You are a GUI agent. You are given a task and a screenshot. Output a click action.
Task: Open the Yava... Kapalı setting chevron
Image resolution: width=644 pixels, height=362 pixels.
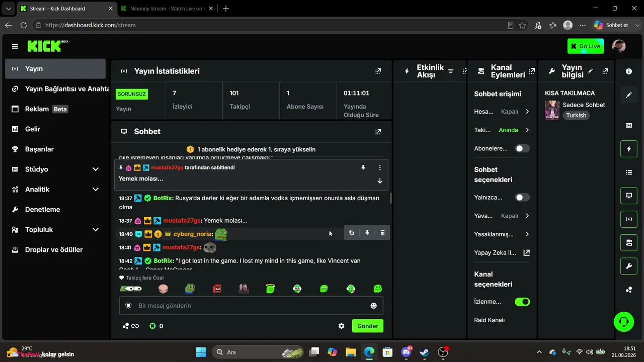click(x=527, y=216)
